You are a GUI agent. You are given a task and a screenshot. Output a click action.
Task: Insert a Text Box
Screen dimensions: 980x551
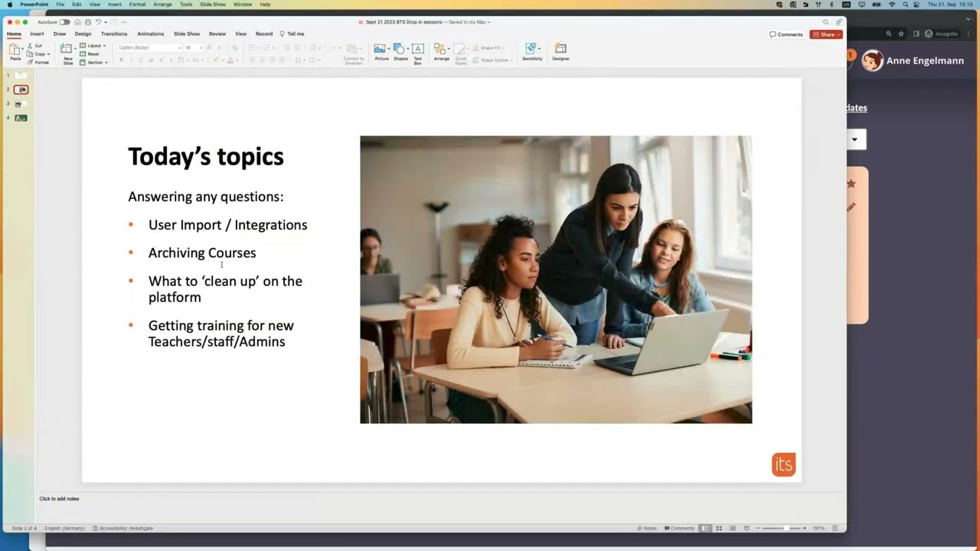point(418,53)
